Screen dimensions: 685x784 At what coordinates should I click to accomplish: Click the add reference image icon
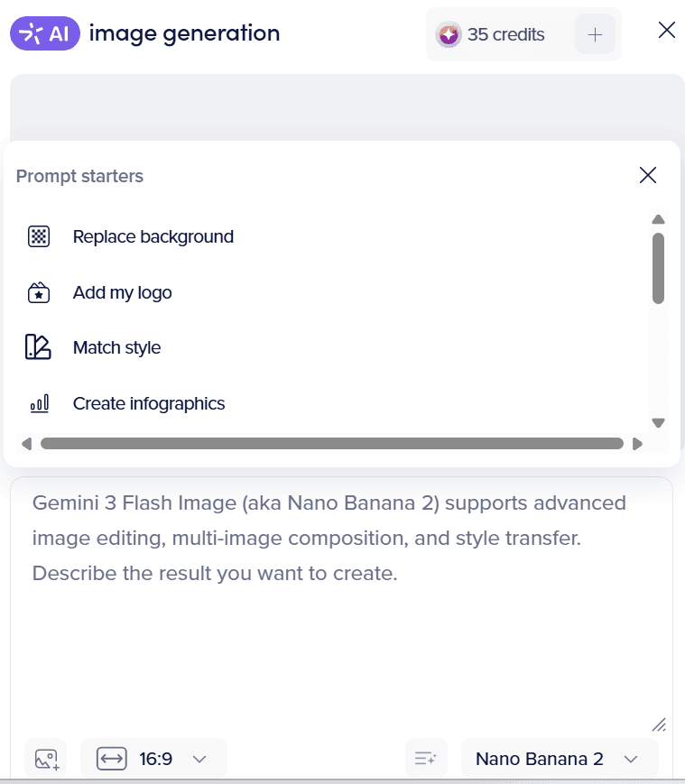[x=47, y=759]
